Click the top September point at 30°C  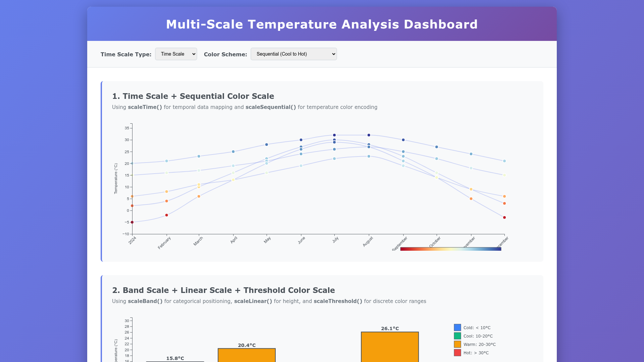[404, 140]
